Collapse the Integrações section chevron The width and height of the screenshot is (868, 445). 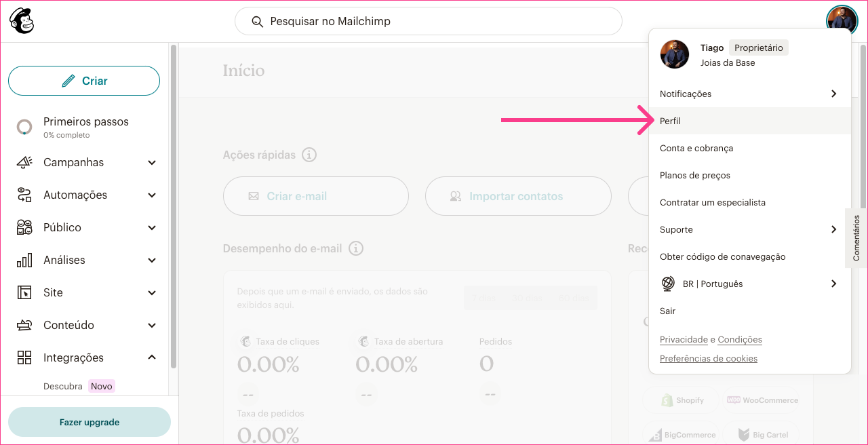click(152, 357)
